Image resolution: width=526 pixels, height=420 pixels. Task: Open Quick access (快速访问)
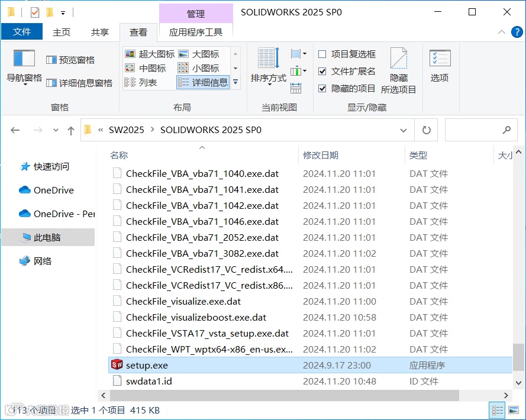[x=44, y=166]
